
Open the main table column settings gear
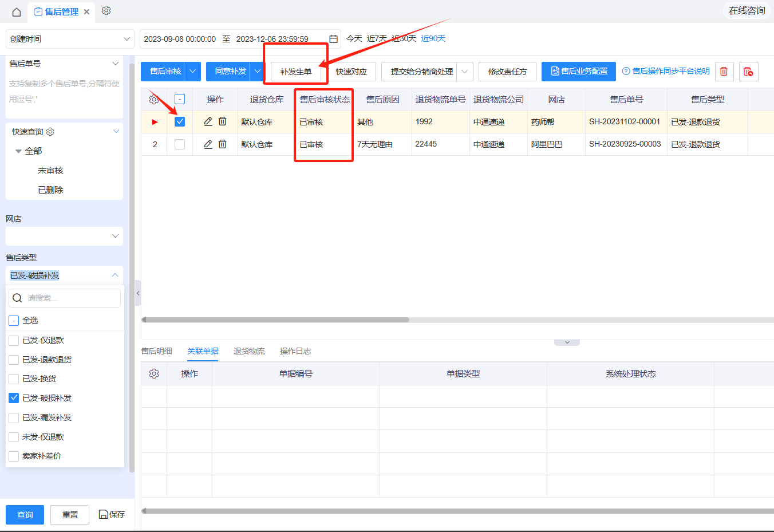point(153,100)
